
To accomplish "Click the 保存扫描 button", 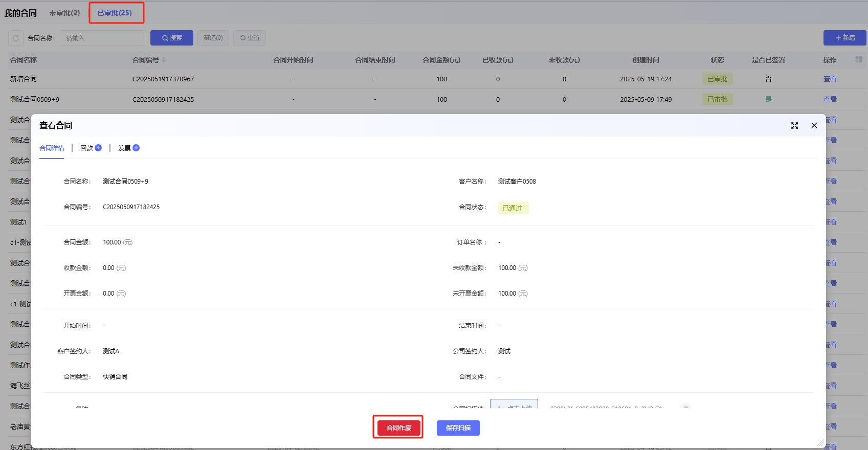I will (x=458, y=428).
